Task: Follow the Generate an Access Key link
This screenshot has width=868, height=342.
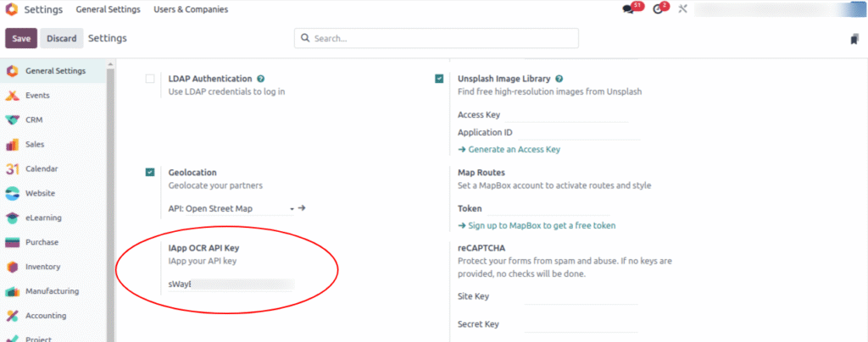Action: (x=509, y=149)
